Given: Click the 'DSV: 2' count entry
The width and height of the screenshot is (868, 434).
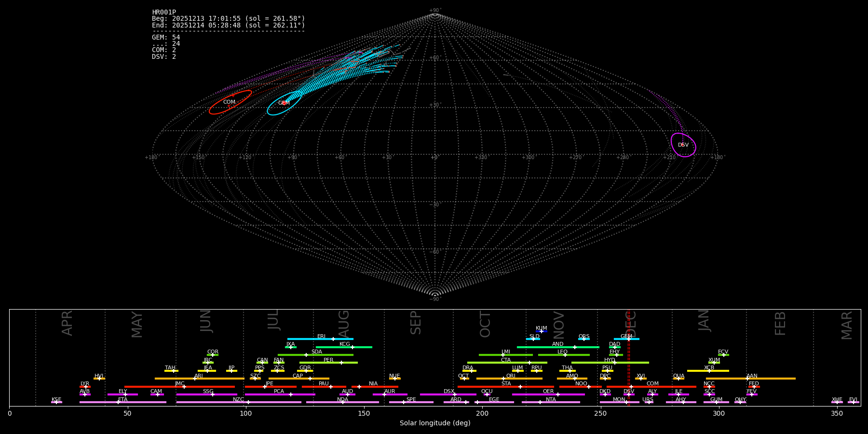Looking at the screenshot, I should (164, 57).
